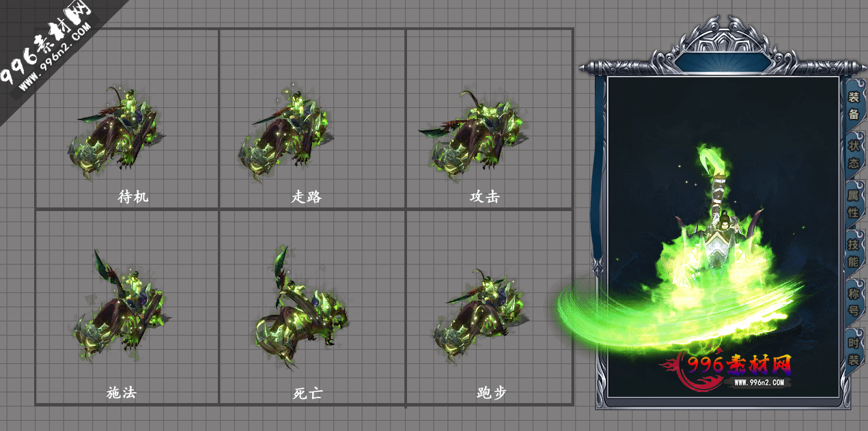Viewport: 868px width, 431px height.
Task: Click the 走路 label text
Action: (x=307, y=197)
